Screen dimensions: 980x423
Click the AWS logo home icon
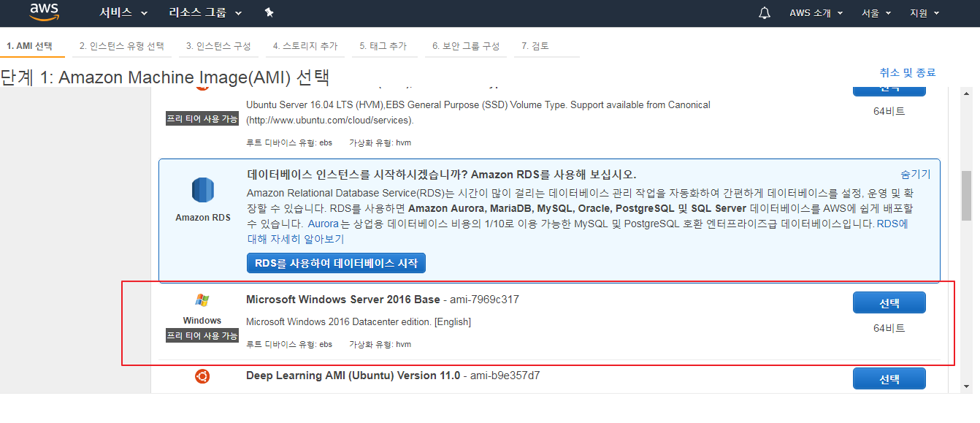(x=45, y=12)
